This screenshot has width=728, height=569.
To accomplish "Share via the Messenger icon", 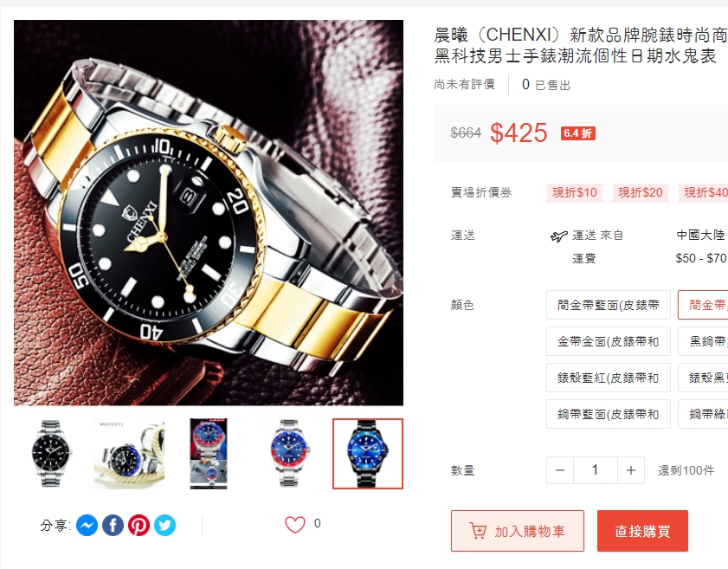I will pyautogui.click(x=87, y=526).
